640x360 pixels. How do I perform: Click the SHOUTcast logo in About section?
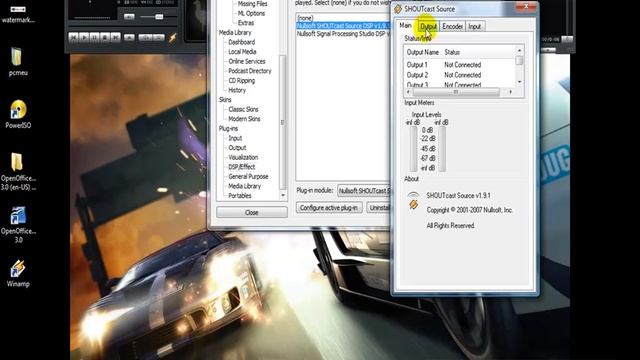coord(413,201)
